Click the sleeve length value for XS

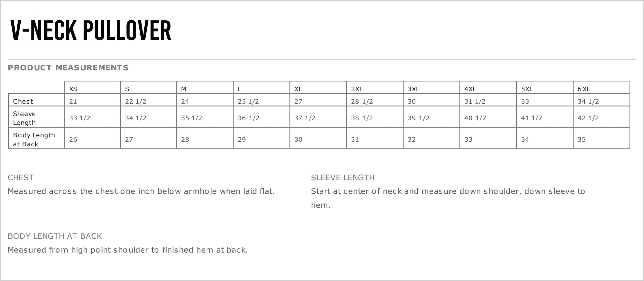80,118
